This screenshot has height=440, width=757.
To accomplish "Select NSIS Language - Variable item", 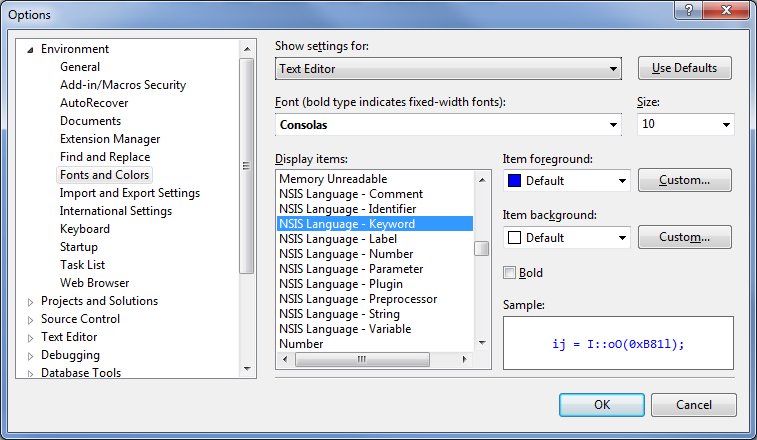I will coord(375,328).
